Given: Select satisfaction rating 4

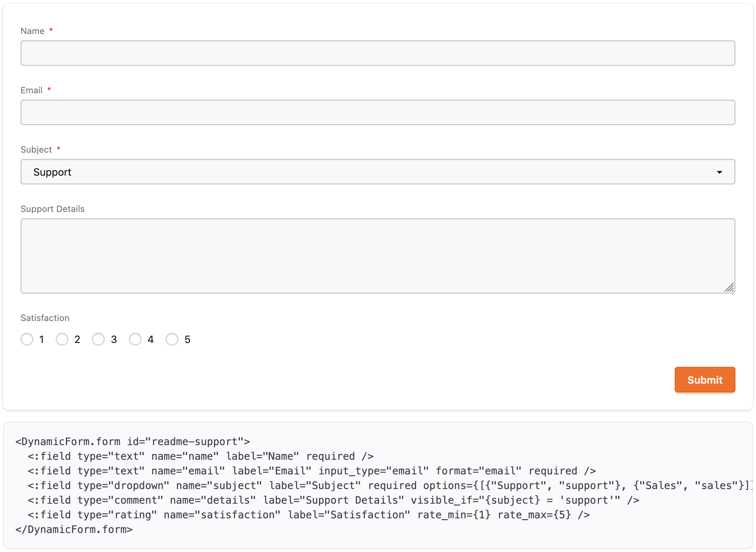Looking at the screenshot, I should (135, 339).
